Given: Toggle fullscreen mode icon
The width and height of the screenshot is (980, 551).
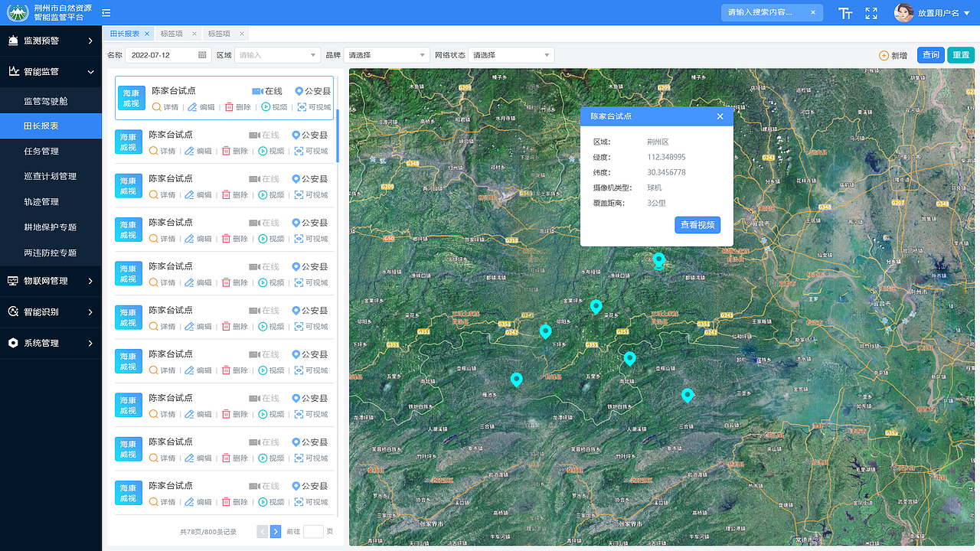Looking at the screenshot, I should (871, 13).
